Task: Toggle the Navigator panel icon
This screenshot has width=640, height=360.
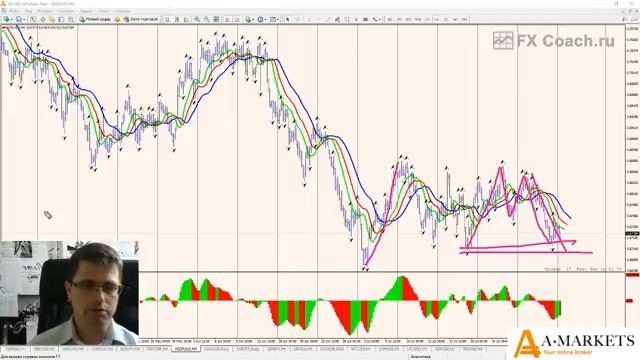Action: coord(52,19)
